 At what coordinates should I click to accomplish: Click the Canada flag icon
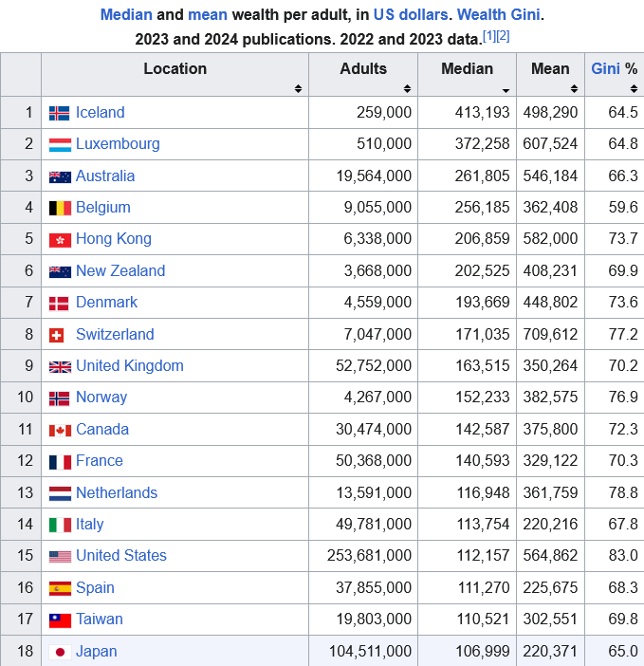click(x=60, y=431)
